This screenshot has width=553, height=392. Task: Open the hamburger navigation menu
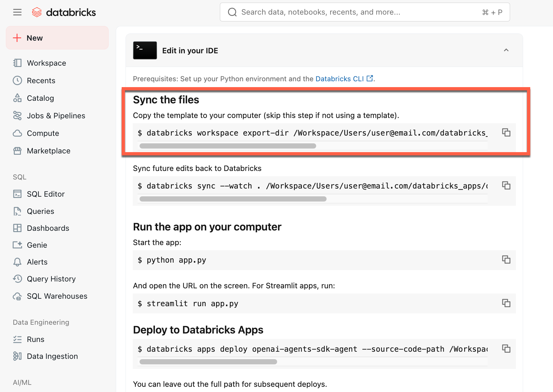[x=17, y=12]
